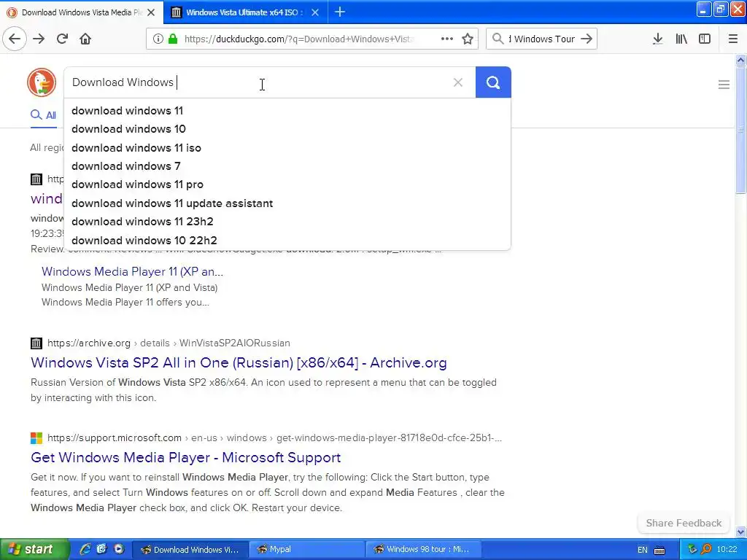
Task: Open Windows Media Player 11 sublink
Action: click(x=133, y=271)
